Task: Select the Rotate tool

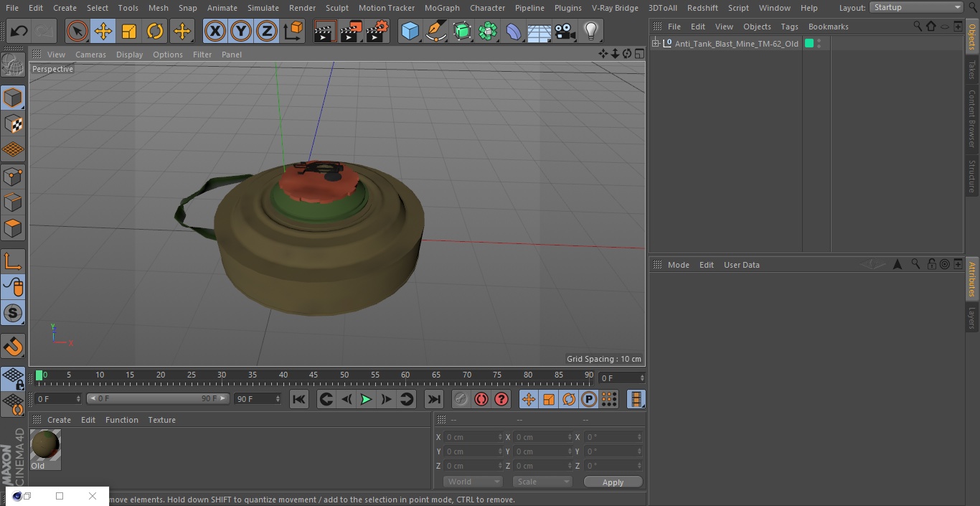Action: tap(155, 31)
